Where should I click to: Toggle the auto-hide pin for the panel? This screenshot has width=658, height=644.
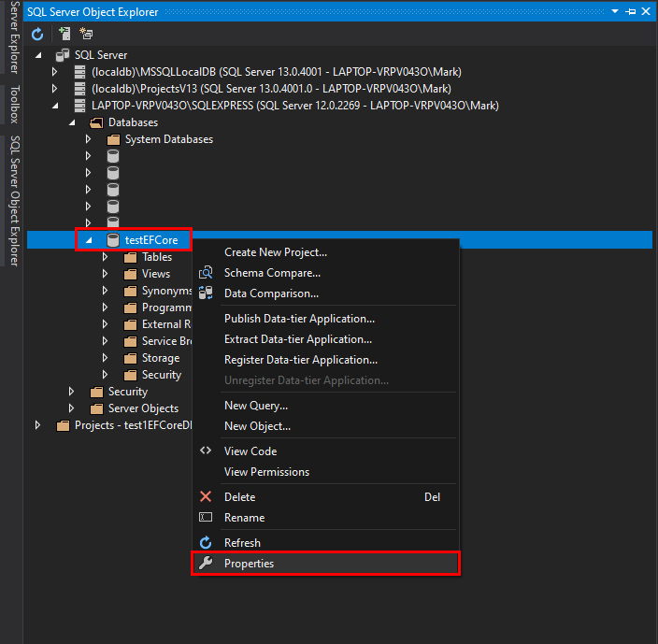click(630, 12)
